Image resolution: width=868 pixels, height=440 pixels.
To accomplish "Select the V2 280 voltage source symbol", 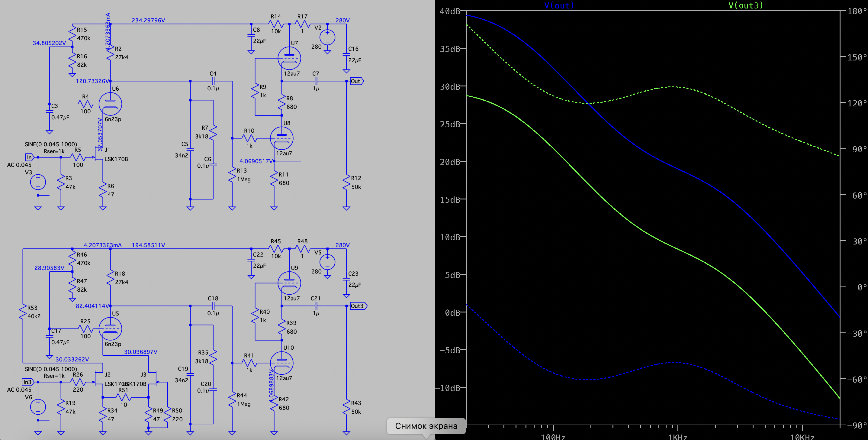I will [327, 37].
